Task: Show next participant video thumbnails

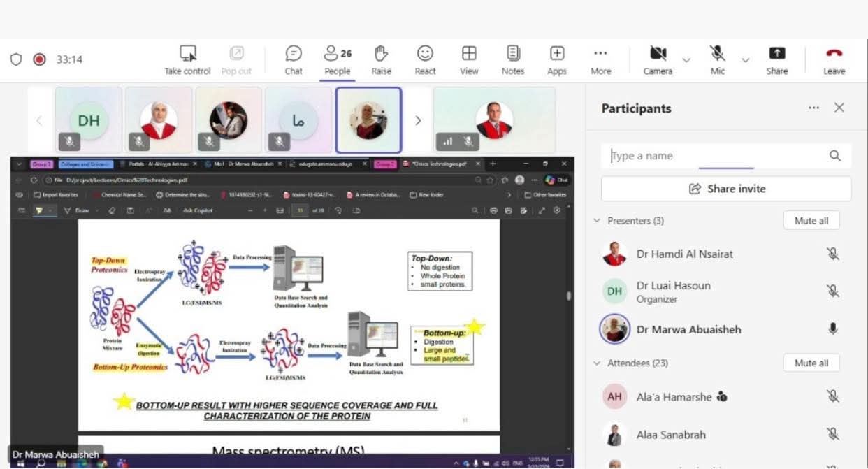Action: [418, 120]
